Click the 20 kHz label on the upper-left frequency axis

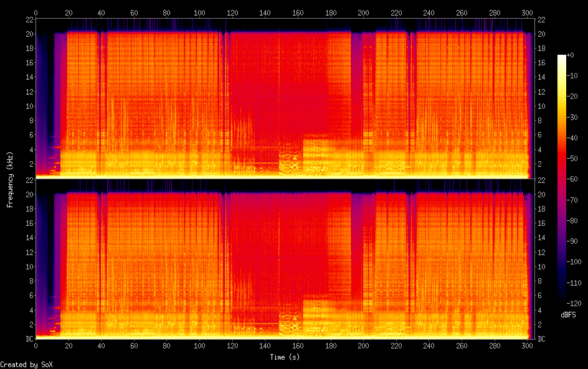[28, 33]
